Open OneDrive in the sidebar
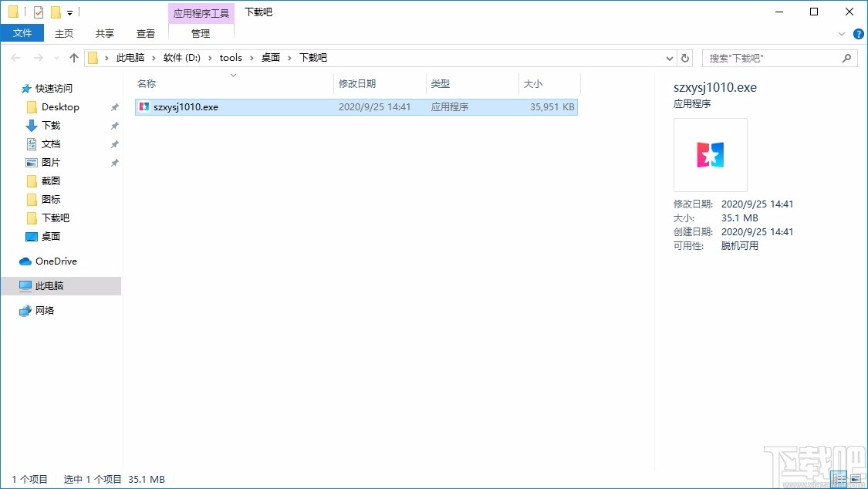Viewport: 868px width, 489px height. pyautogui.click(x=56, y=261)
